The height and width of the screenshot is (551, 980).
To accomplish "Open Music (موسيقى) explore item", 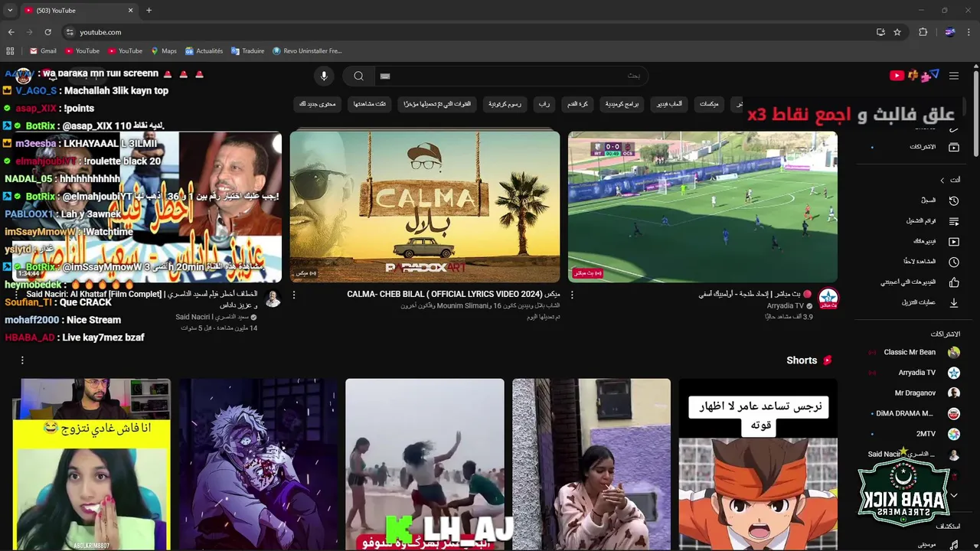I will click(940, 545).
